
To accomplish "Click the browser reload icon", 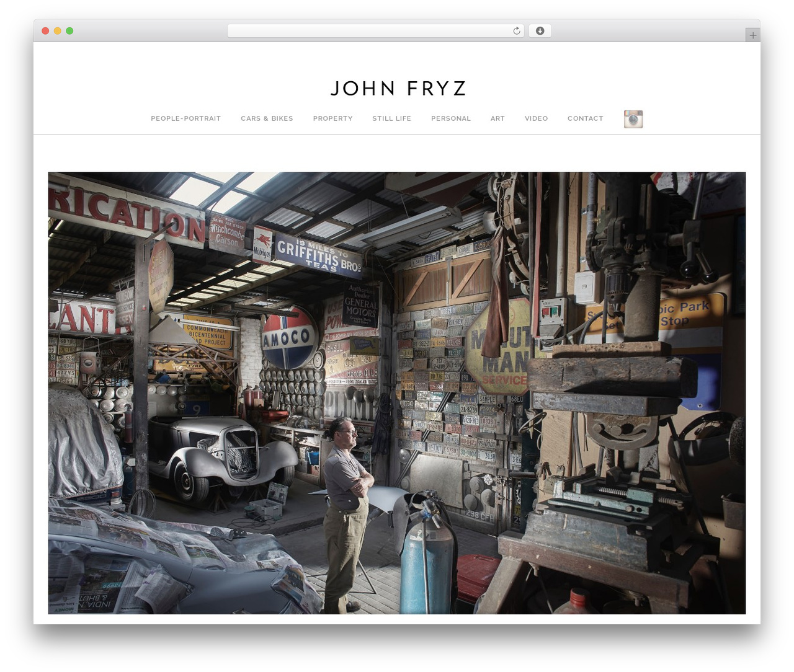I will (x=517, y=31).
